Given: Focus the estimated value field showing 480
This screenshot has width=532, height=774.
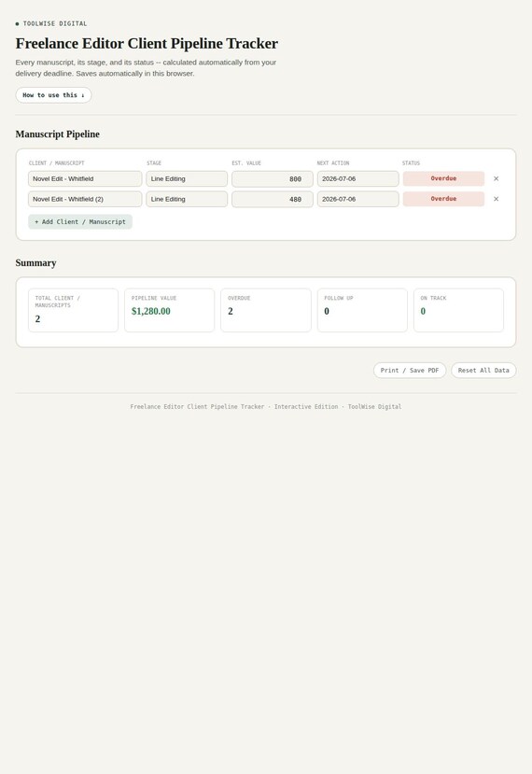Looking at the screenshot, I should [273, 199].
